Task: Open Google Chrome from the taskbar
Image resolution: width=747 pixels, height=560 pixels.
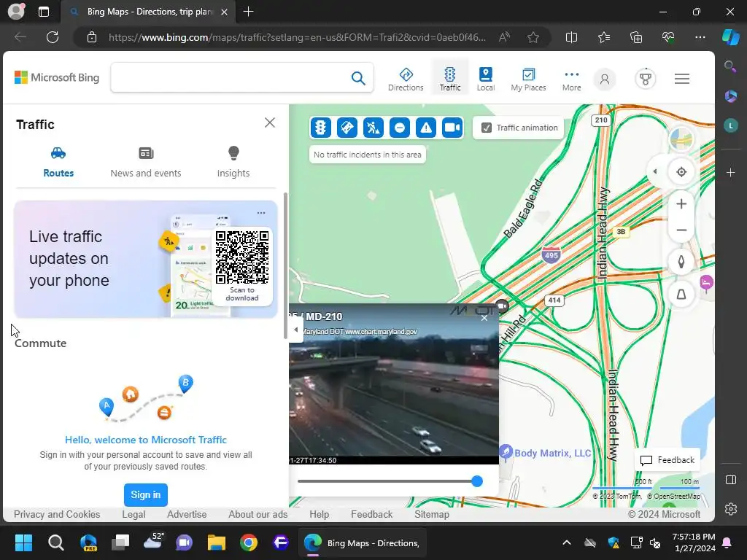Action: tap(249, 542)
